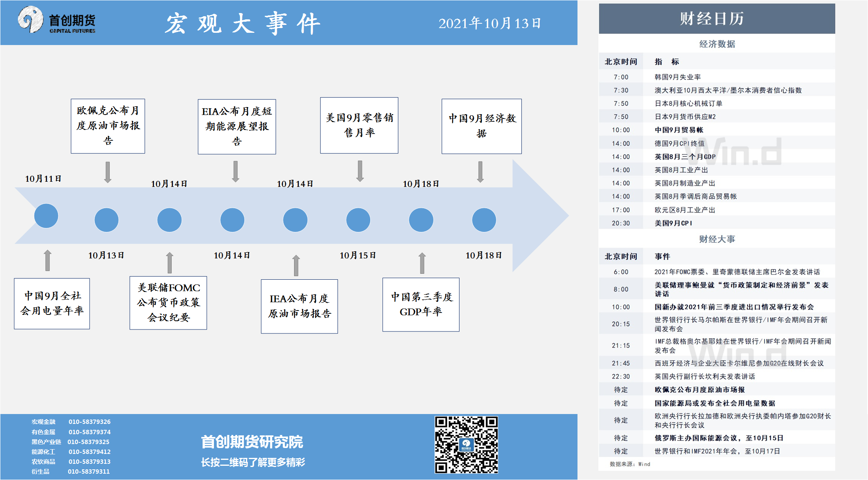The height and width of the screenshot is (480, 868).
Task: Click the date 2021年10月13日
Action: coord(489,23)
